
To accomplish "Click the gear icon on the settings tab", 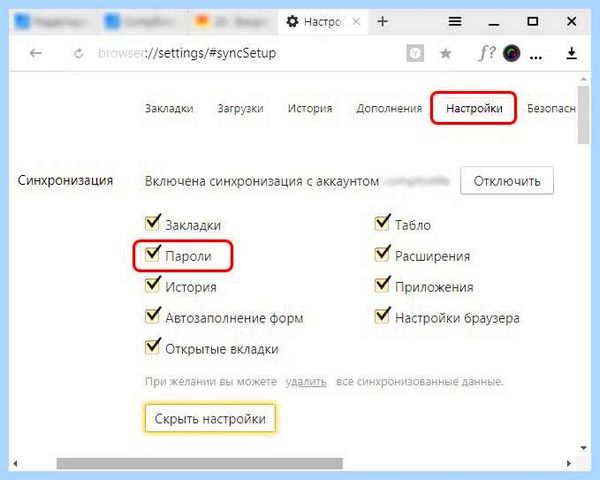I will (x=292, y=21).
